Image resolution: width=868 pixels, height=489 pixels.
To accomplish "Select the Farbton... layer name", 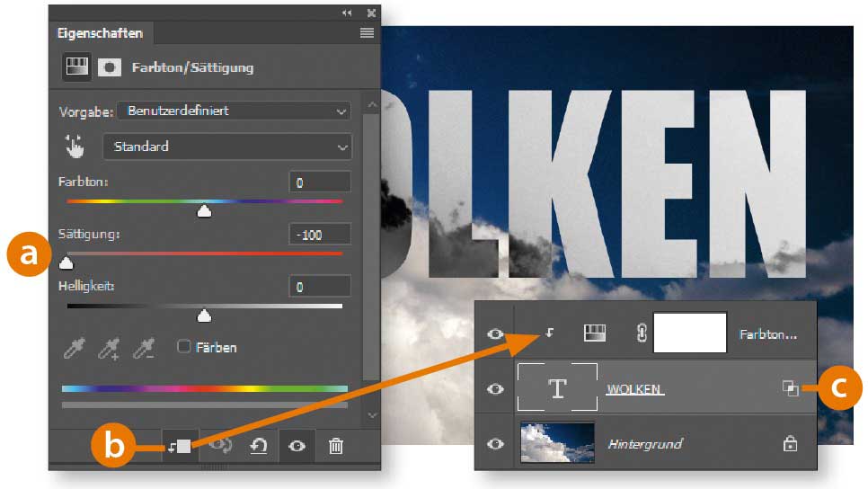I will (x=768, y=334).
